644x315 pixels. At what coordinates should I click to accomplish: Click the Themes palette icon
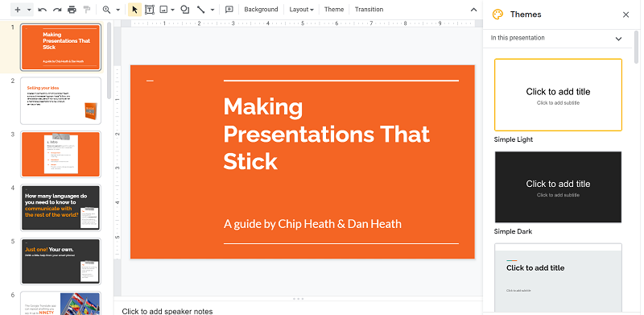pyautogui.click(x=497, y=15)
